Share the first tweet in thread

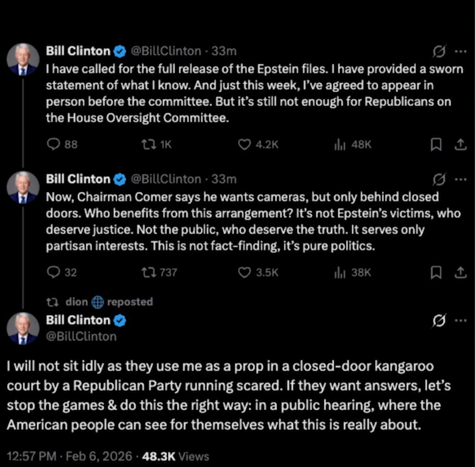coord(459,144)
